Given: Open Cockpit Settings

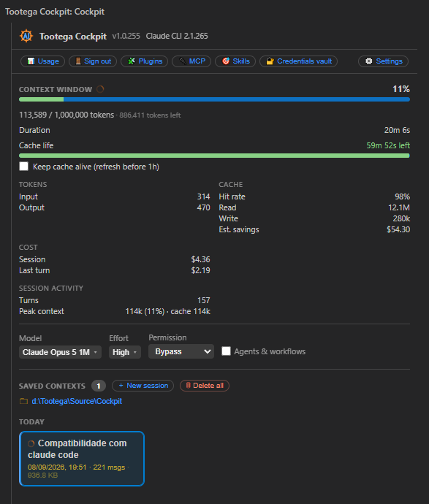Looking at the screenshot, I should click(384, 61).
